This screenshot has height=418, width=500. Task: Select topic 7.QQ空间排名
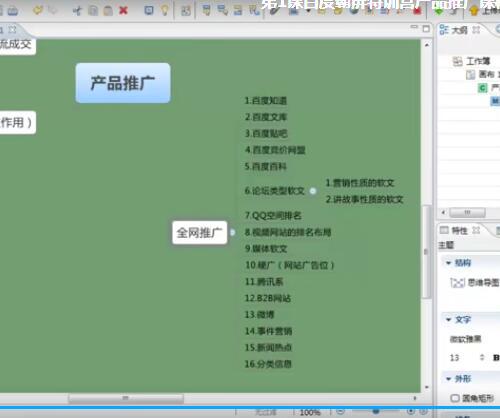(x=273, y=216)
